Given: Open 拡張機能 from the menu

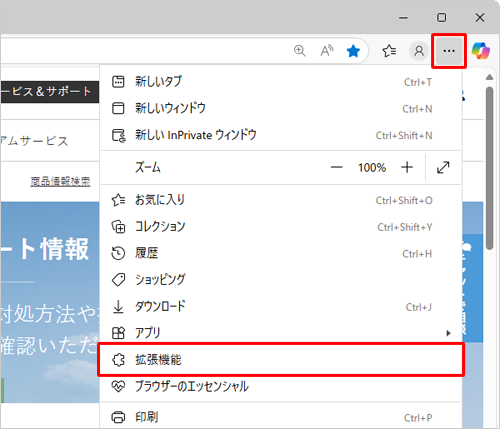Looking at the screenshot, I should tap(281, 360).
